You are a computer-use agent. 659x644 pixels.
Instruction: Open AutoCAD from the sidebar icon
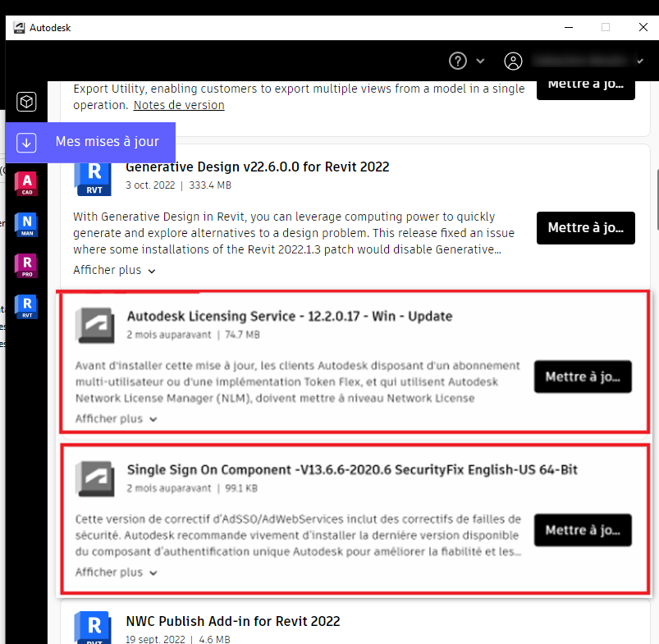26,185
